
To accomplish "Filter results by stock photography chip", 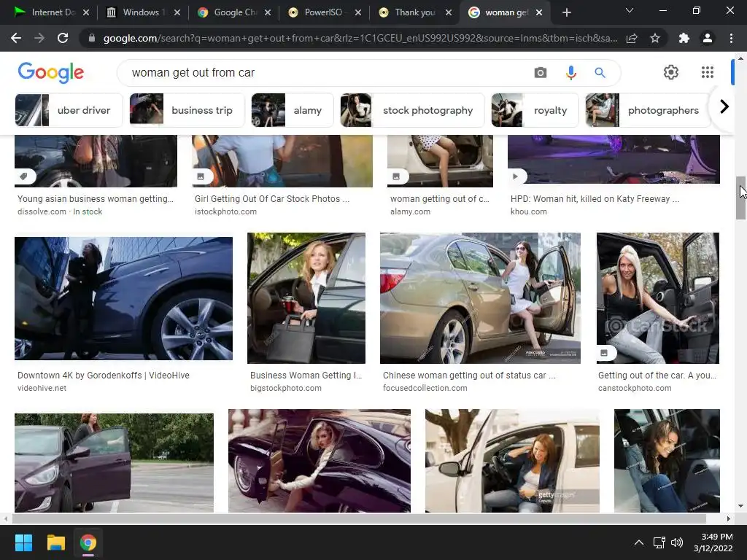I will (412, 110).
